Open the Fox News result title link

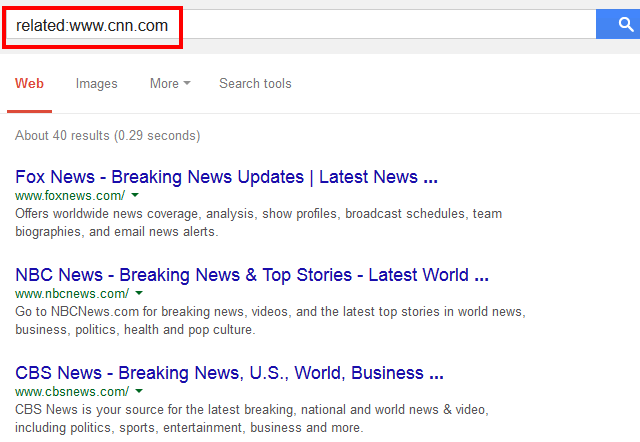tap(226, 177)
